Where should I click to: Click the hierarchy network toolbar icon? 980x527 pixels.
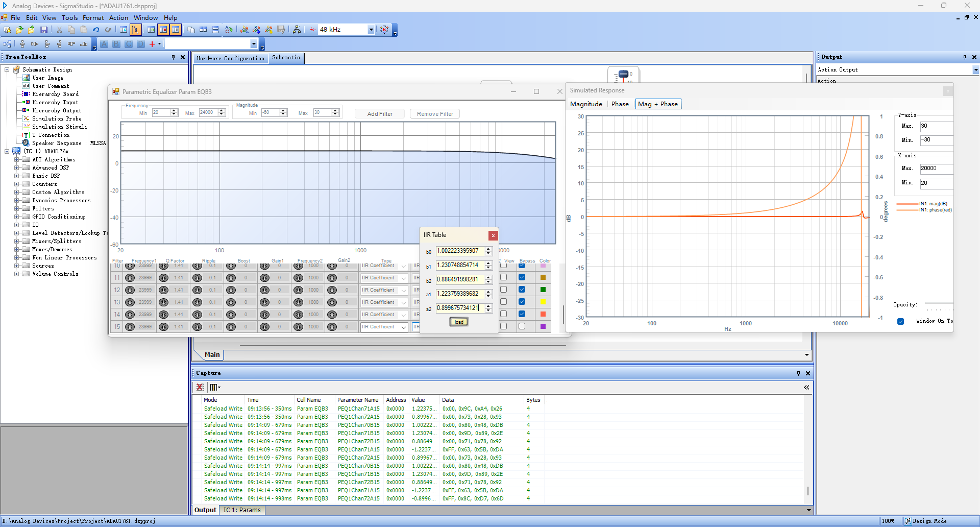(x=297, y=30)
